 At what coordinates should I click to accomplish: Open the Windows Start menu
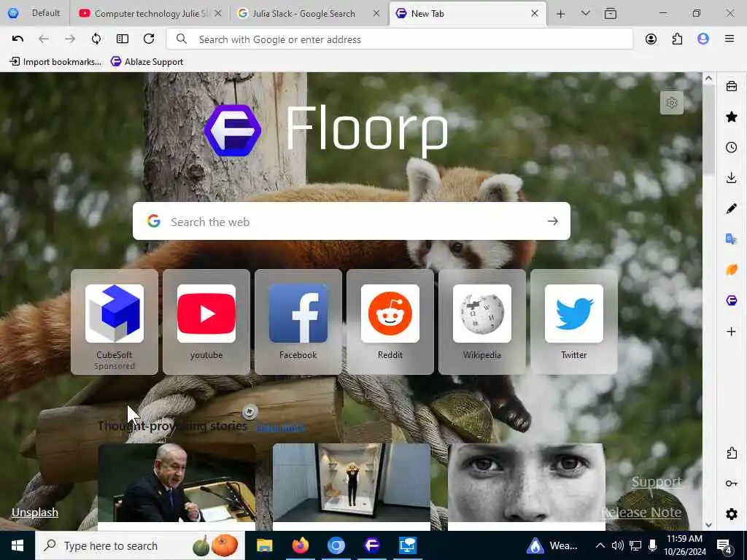18,545
